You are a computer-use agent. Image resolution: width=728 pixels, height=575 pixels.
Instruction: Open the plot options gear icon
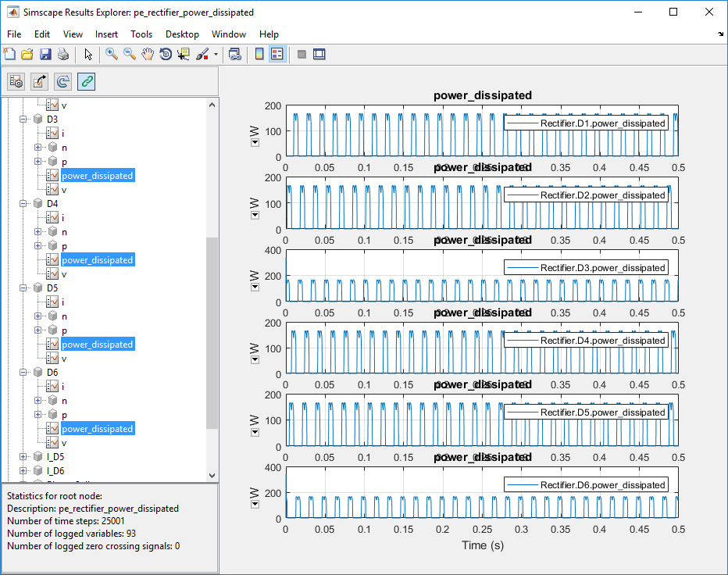[16, 81]
